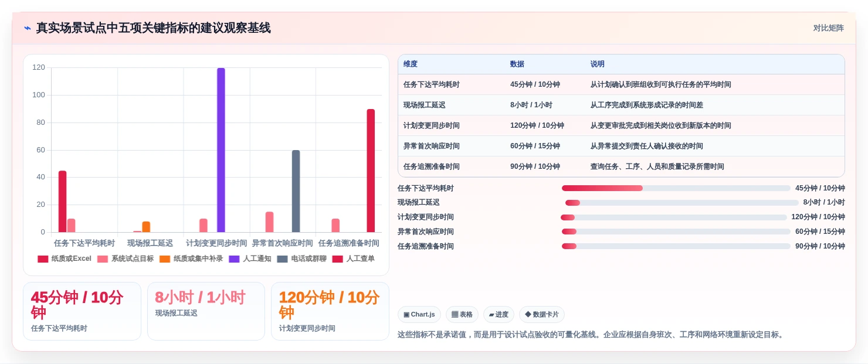Click the 说明 column header
Viewport: 868px width, 364px height.
click(598, 64)
